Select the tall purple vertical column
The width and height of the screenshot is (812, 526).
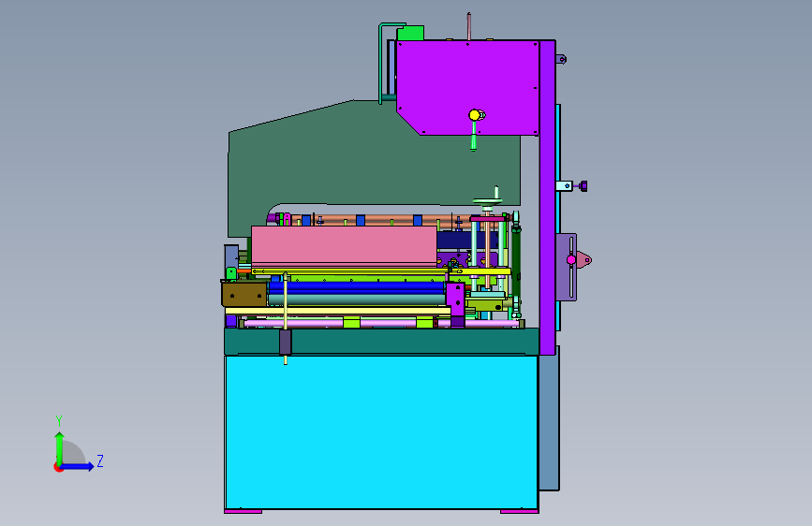coord(547,197)
